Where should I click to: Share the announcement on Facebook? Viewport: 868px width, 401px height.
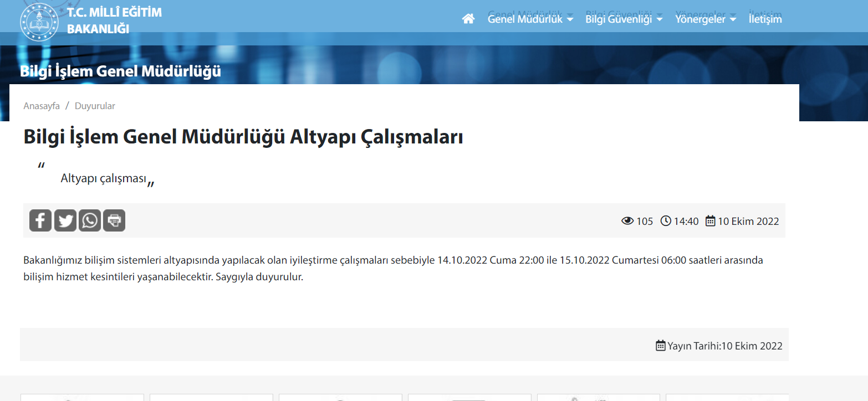[40, 220]
